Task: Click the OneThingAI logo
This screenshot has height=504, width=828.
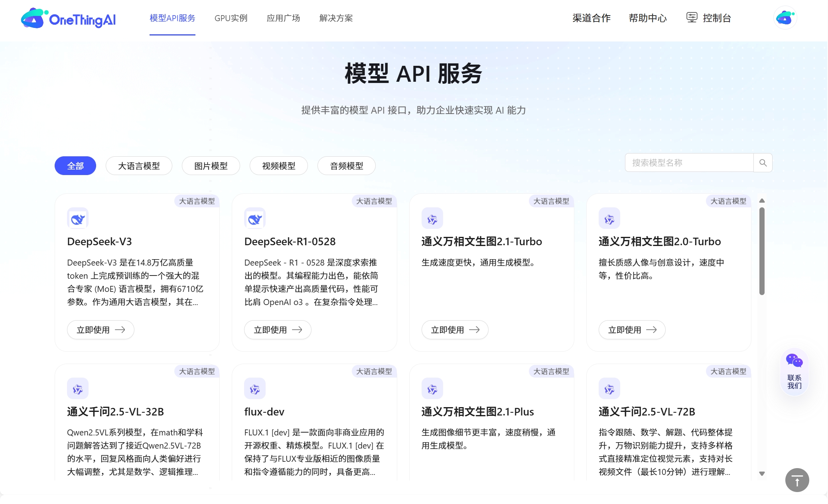Action: click(x=69, y=19)
